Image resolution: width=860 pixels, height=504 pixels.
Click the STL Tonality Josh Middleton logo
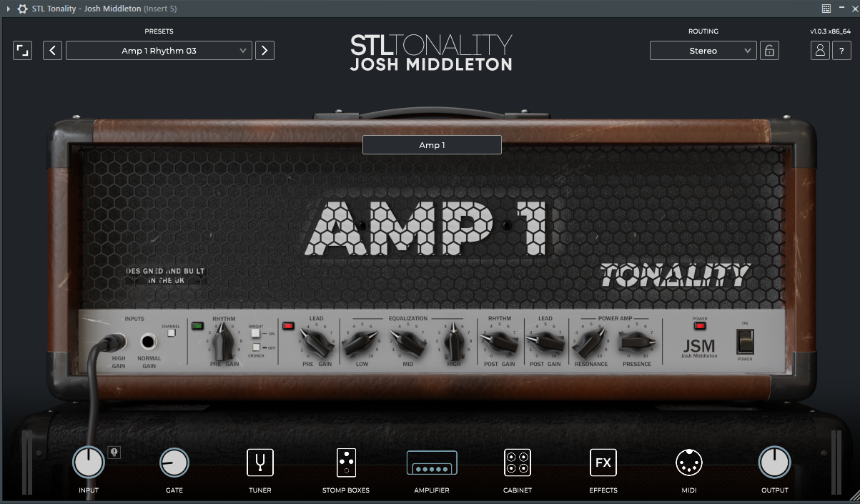pyautogui.click(x=431, y=52)
